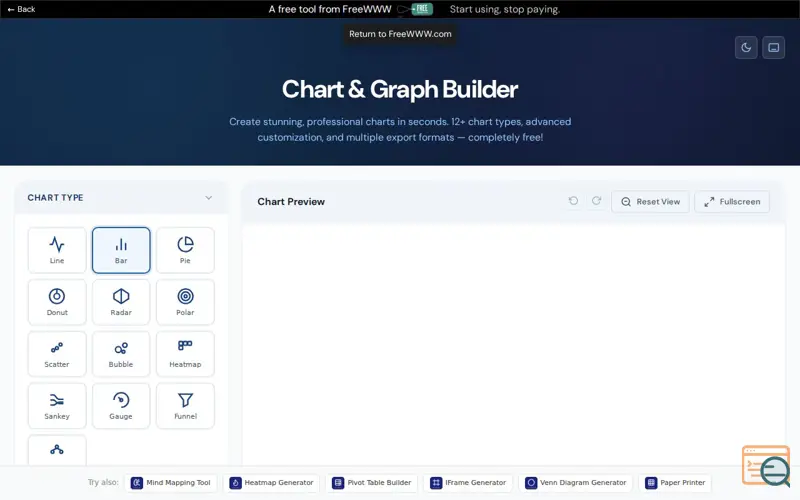
Task: Click Return to FreeWWW.com tooltip link
Action: tap(400, 34)
